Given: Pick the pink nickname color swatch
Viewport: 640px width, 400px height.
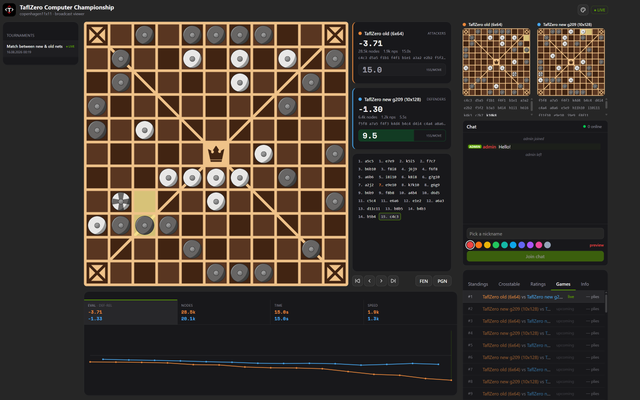Looking at the screenshot, I should (539, 245).
